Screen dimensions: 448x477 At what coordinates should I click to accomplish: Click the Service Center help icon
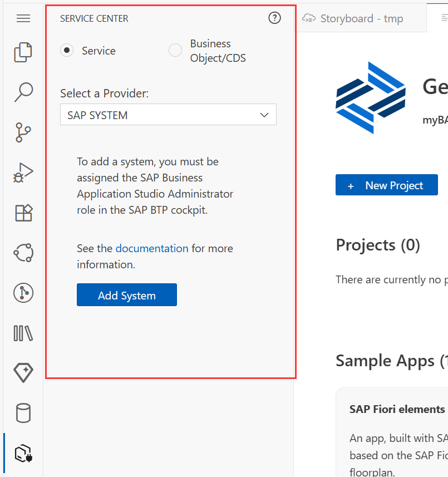coord(274,18)
